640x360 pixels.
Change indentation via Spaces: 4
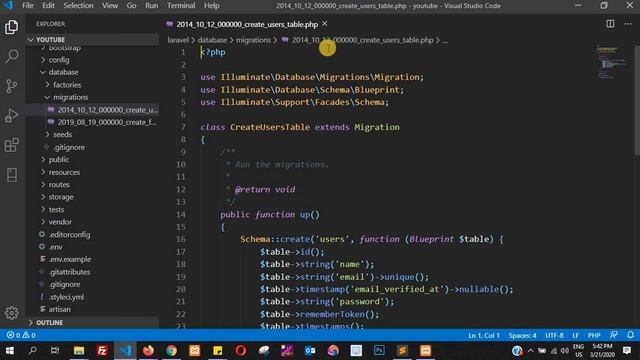pyautogui.click(x=522, y=335)
